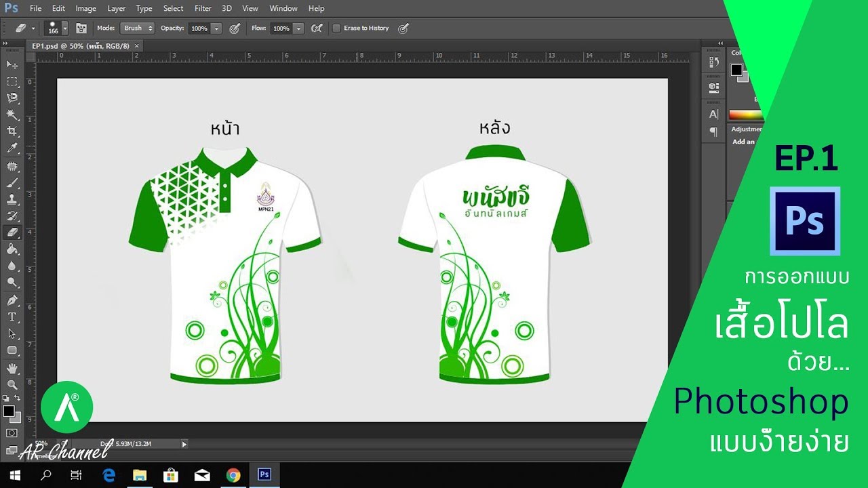Image resolution: width=868 pixels, height=488 pixels.
Task: Open the Select menu
Action: click(x=173, y=8)
